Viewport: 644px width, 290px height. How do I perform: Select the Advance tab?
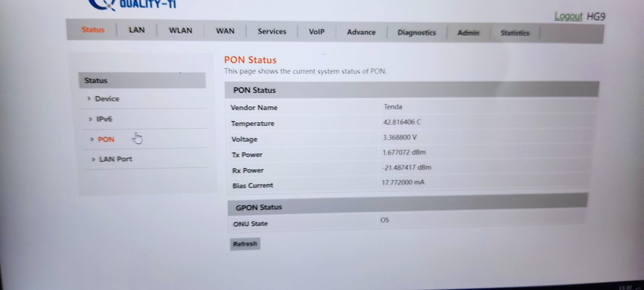361,32
